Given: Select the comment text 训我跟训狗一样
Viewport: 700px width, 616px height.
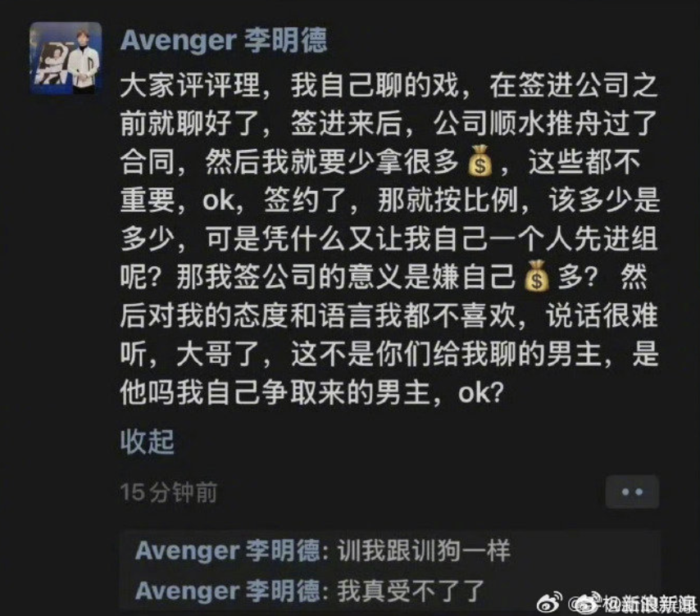Looking at the screenshot, I should click(x=424, y=550).
